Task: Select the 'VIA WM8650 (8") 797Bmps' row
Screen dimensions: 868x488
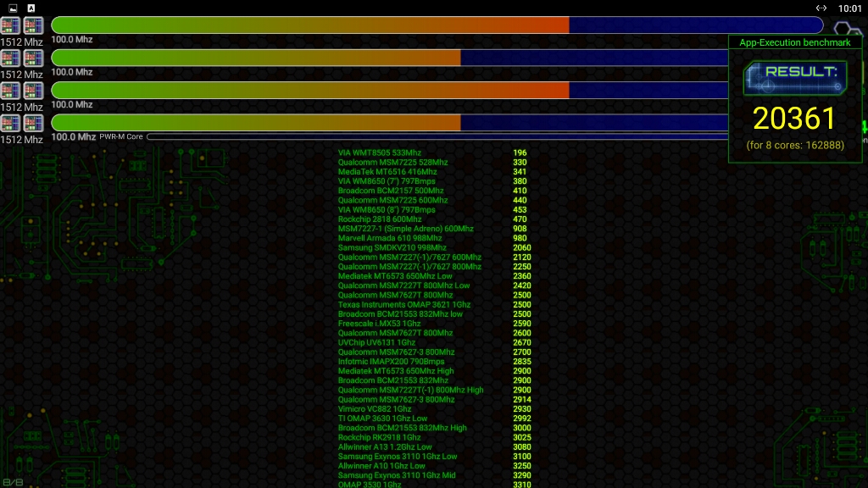Action: (435, 210)
